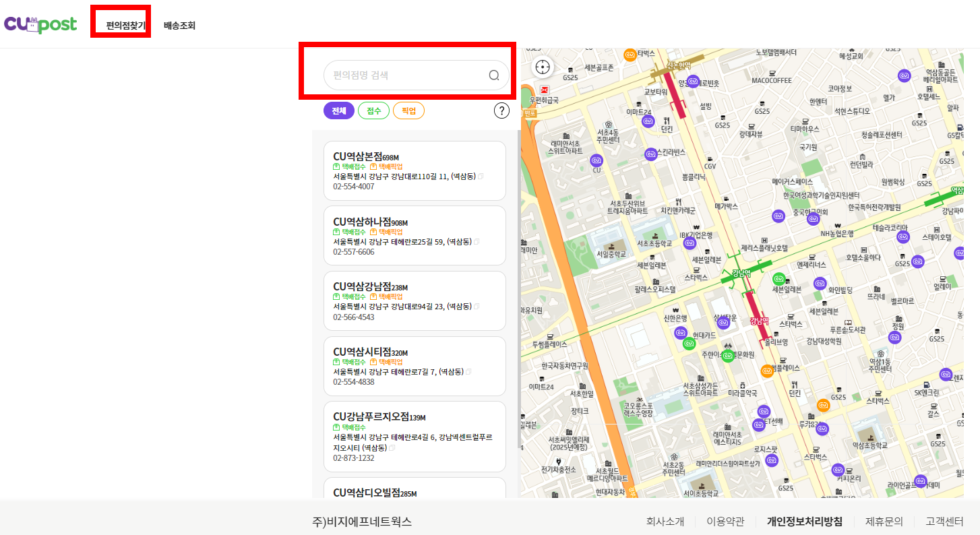Select the CU역삼시티점 store name
This screenshot has width=980, height=535.
click(x=362, y=352)
